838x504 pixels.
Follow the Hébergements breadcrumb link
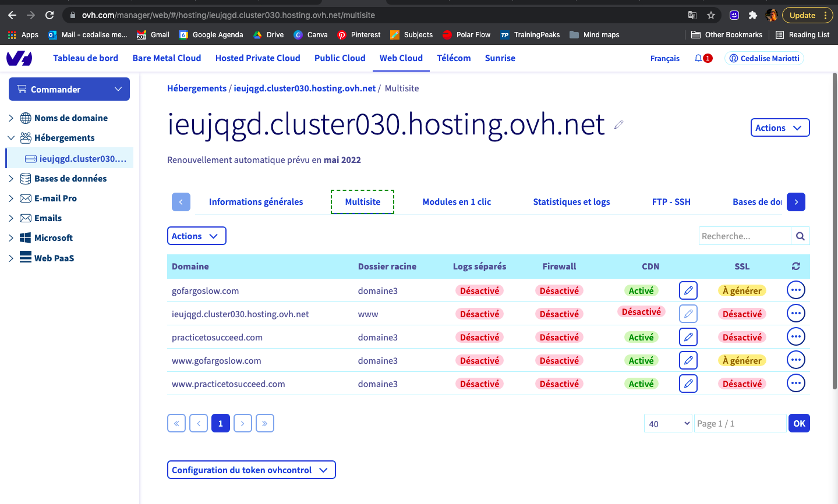[x=197, y=88]
